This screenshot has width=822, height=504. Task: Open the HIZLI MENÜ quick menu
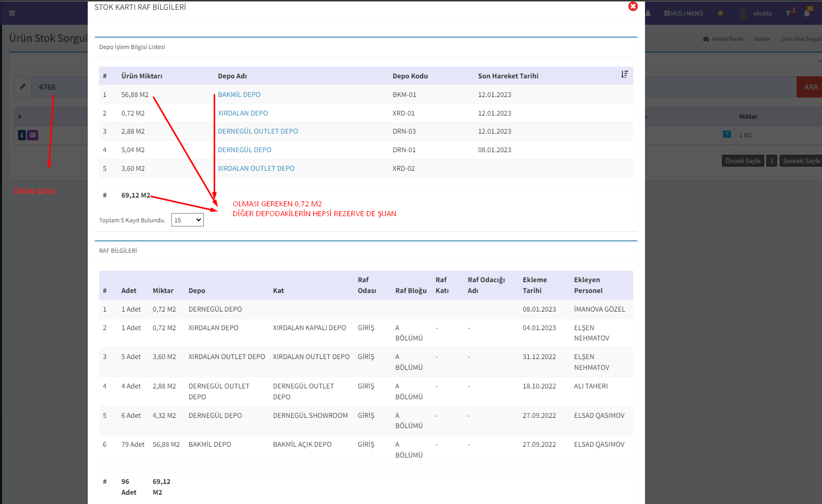(683, 13)
